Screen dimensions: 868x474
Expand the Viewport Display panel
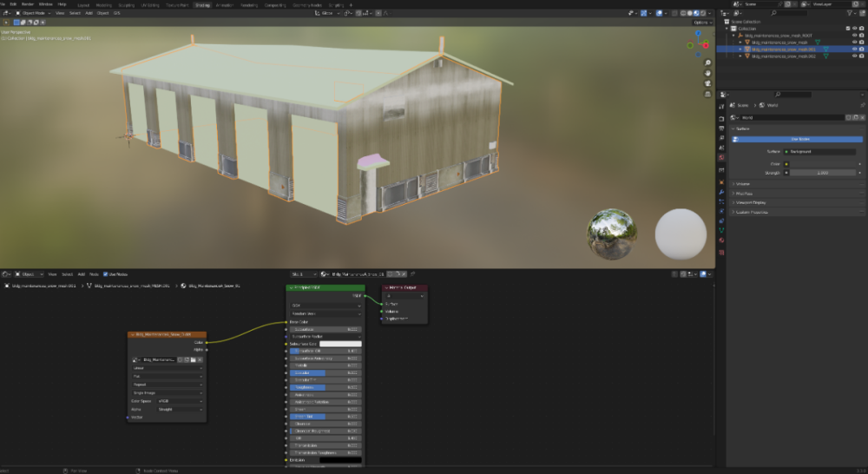[x=753, y=202]
